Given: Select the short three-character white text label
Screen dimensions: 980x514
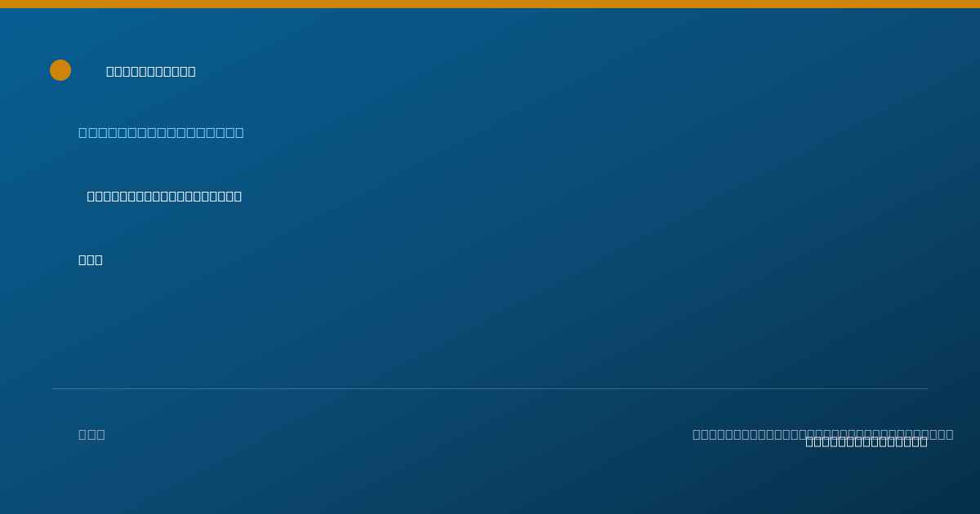Looking at the screenshot, I should pos(91,259).
